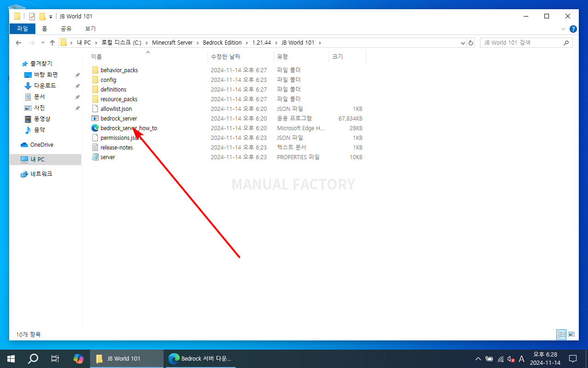Screen dimensions: 588x368
Task: Open 음악 in the navigation pane
Action: [40, 130]
